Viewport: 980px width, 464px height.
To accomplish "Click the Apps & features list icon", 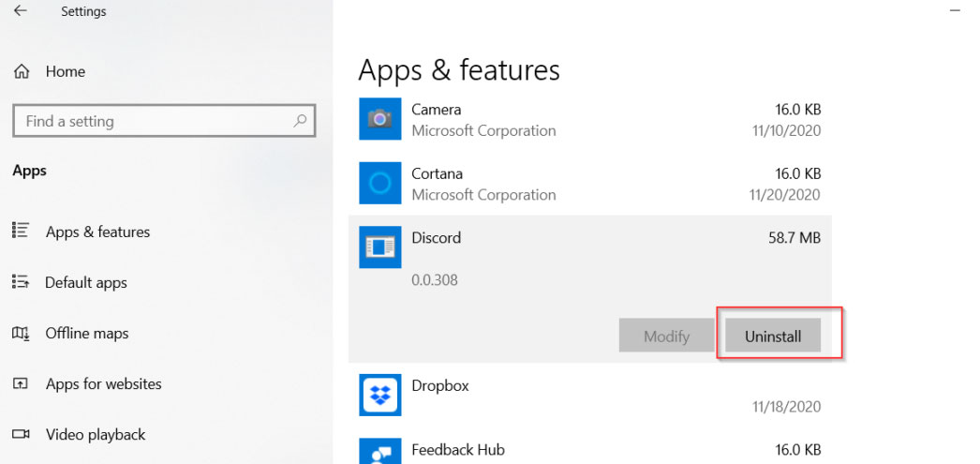I will pyautogui.click(x=20, y=231).
